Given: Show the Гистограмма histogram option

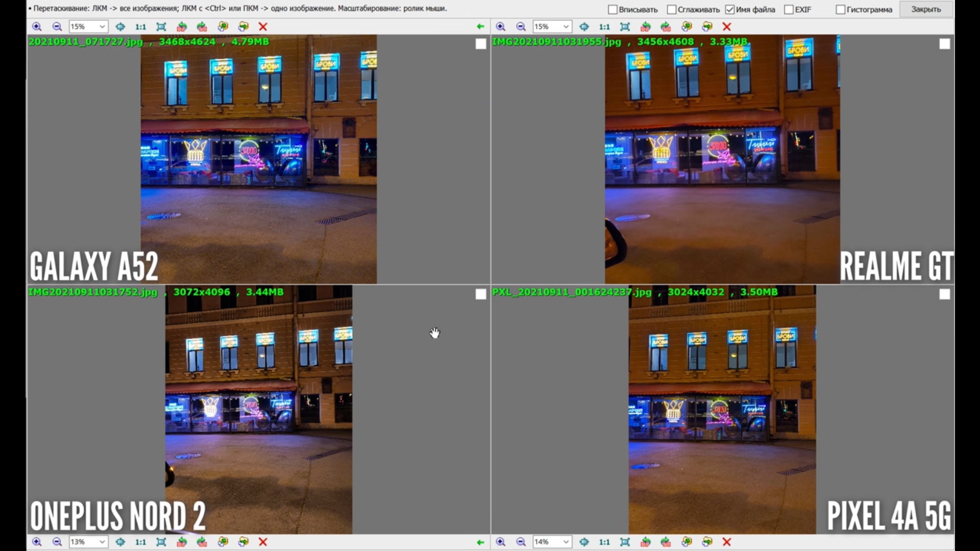Looking at the screenshot, I should [840, 10].
